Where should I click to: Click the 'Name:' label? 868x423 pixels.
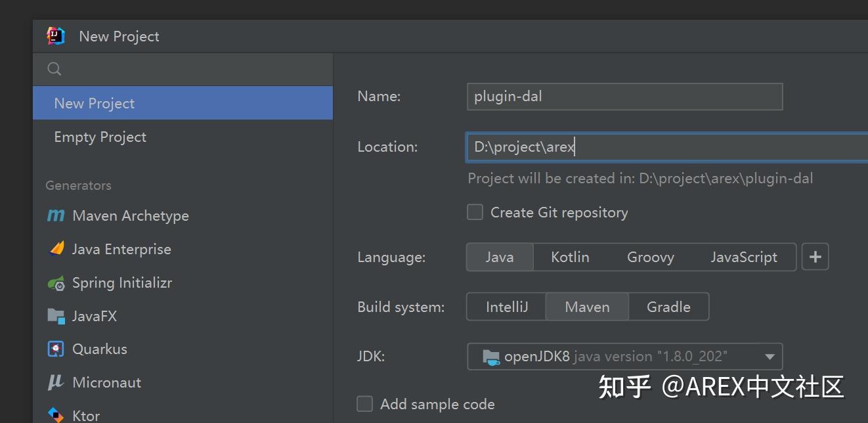click(379, 96)
